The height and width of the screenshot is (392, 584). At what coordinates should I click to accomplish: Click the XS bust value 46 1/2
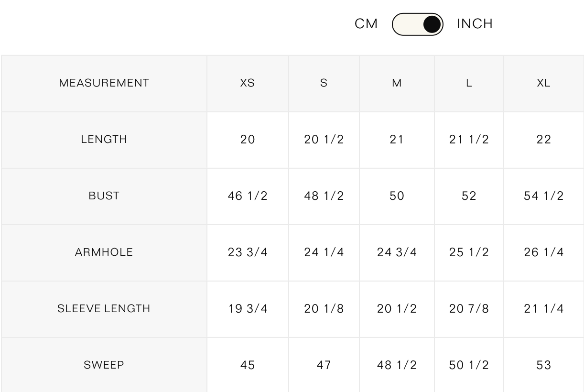248,196
